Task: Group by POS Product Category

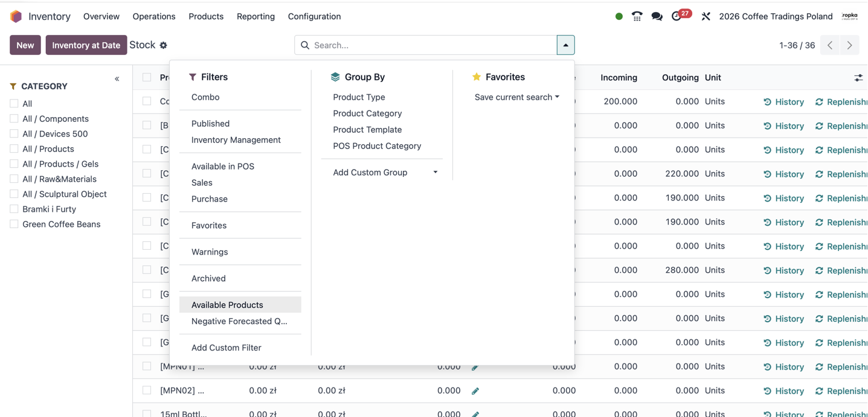Action: [x=382, y=146]
